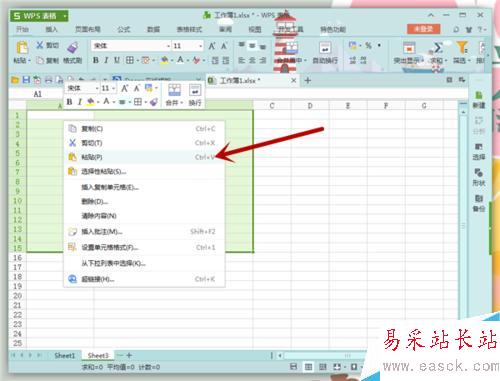Click the percent style icon in ribbon
The image size is (500, 381).
point(368,45)
